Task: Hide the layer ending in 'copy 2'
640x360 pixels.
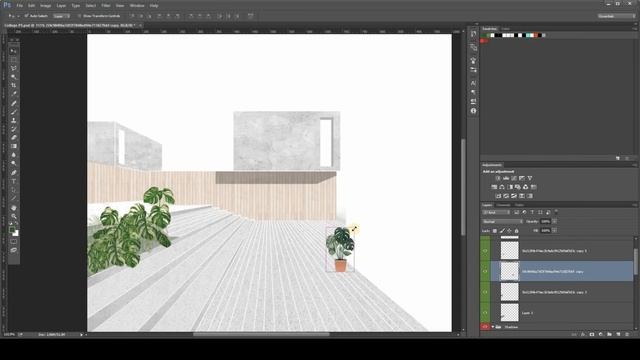Action: 485,292
